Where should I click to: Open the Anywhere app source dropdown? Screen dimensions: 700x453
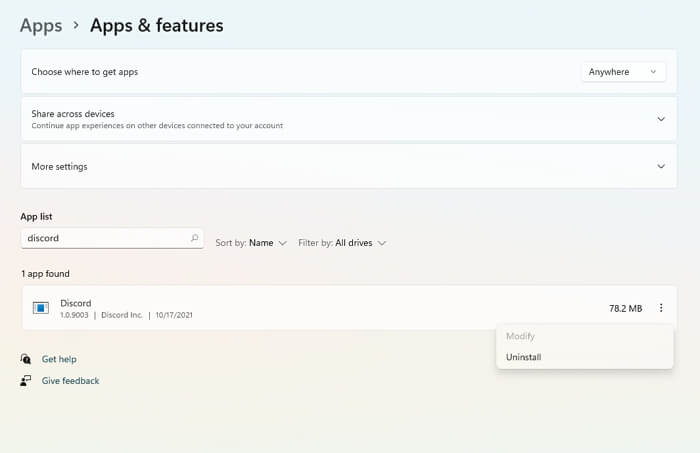623,72
